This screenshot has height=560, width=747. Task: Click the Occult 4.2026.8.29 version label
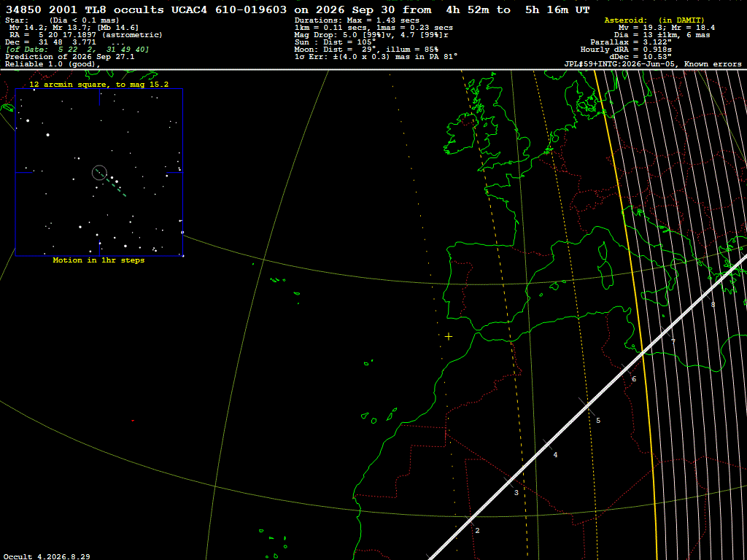tap(47, 556)
